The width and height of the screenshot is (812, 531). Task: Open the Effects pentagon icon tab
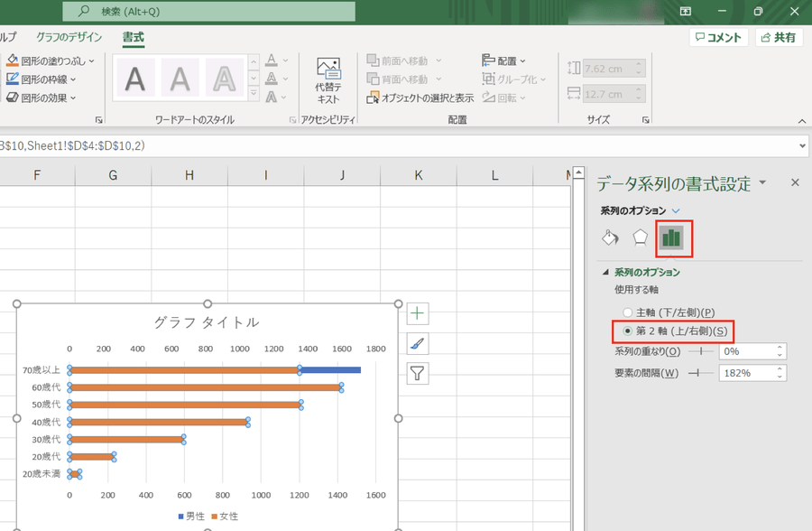point(640,238)
